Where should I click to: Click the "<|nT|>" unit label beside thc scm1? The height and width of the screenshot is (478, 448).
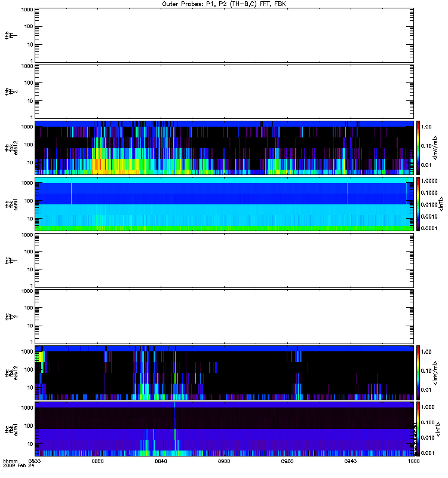pyautogui.click(x=438, y=429)
